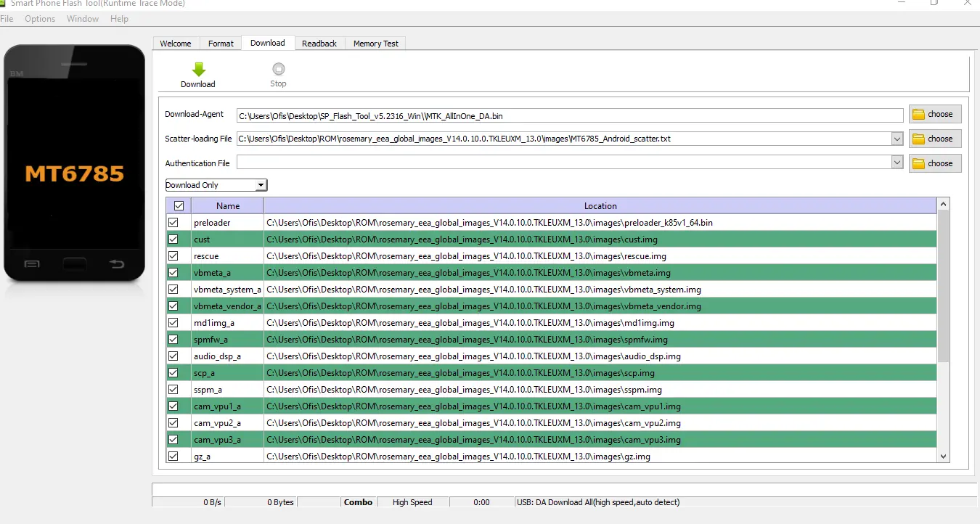The image size is (980, 524).
Task: Uncheck the cam_vpu3_a checkbox
Action: [x=173, y=440]
